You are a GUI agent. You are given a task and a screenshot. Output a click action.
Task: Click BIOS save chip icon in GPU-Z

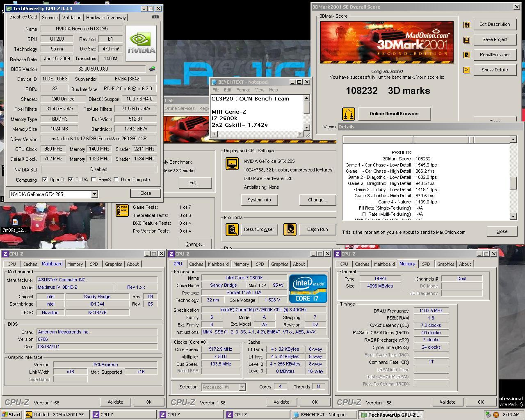pyautogui.click(x=152, y=69)
